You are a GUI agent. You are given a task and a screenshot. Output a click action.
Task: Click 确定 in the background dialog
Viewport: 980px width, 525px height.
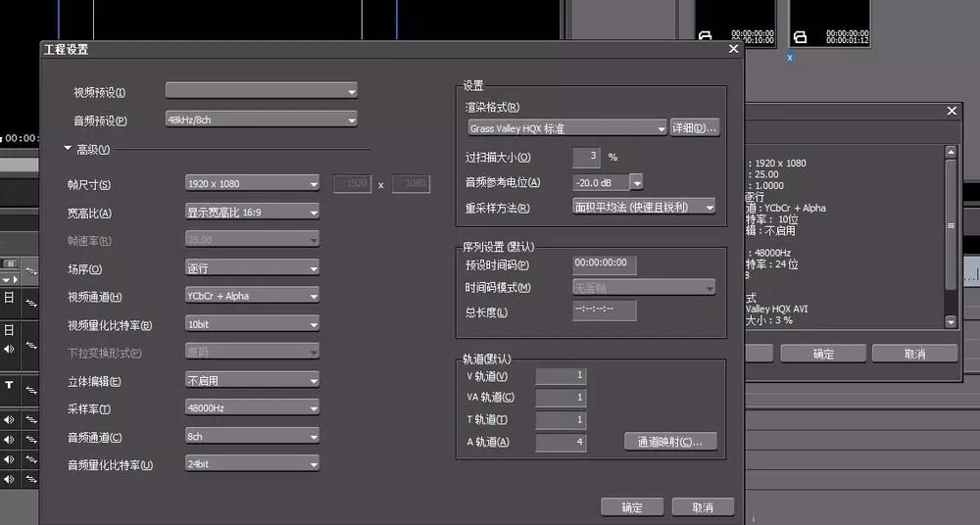823,354
